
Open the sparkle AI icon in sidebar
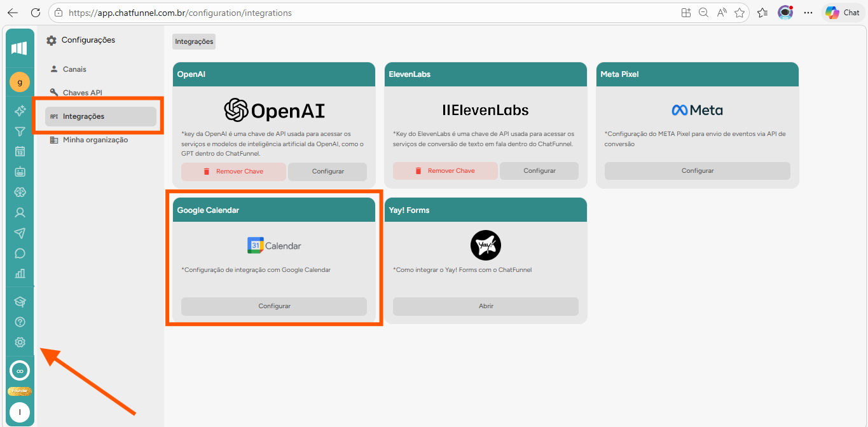pyautogui.click(x=20, y=111)
